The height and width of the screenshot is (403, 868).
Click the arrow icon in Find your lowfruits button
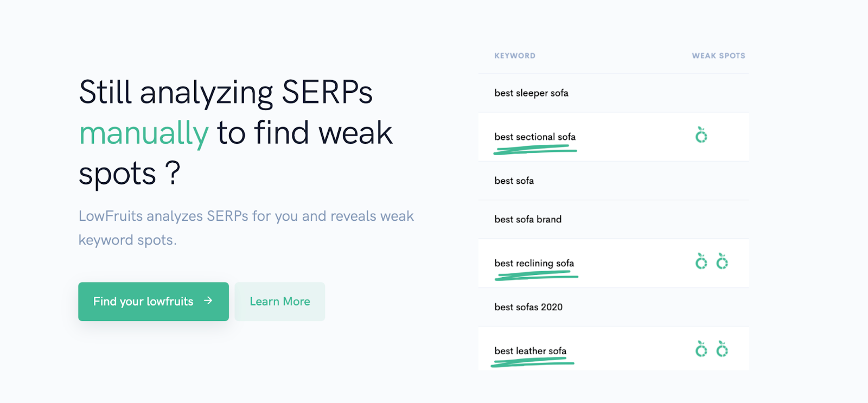click(x=208, y=300)
